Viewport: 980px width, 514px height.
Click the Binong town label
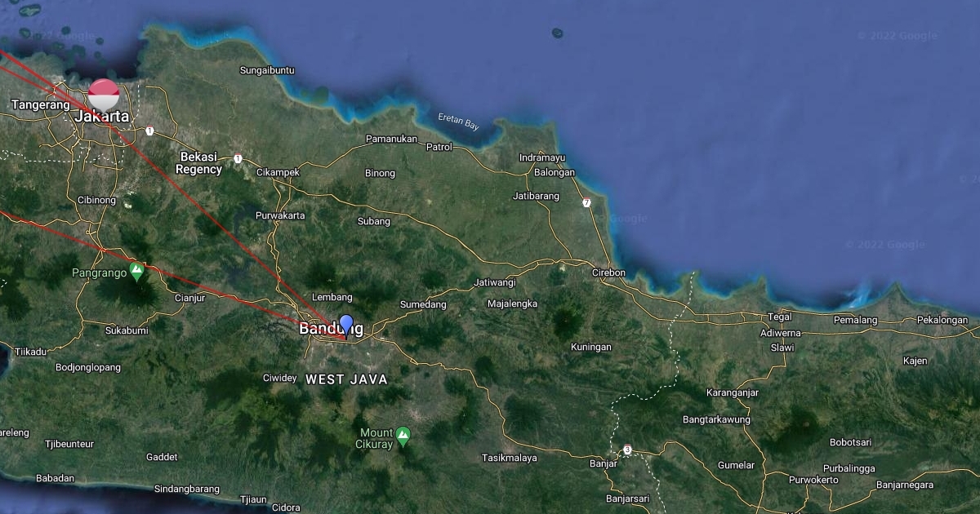click(x=380, y=173)
